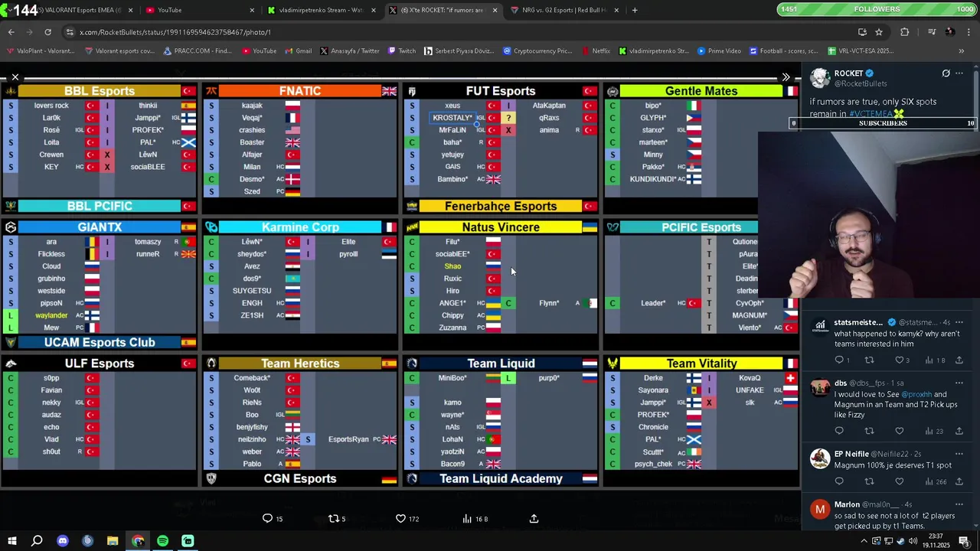Show hidden system tray icons
Viewport: 980px width, 551px height.
pyautogui.click(x=864, y=541)
